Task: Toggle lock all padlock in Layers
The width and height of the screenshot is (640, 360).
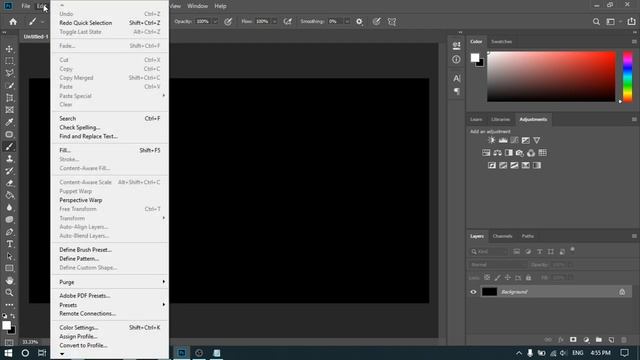Action: 529,278
